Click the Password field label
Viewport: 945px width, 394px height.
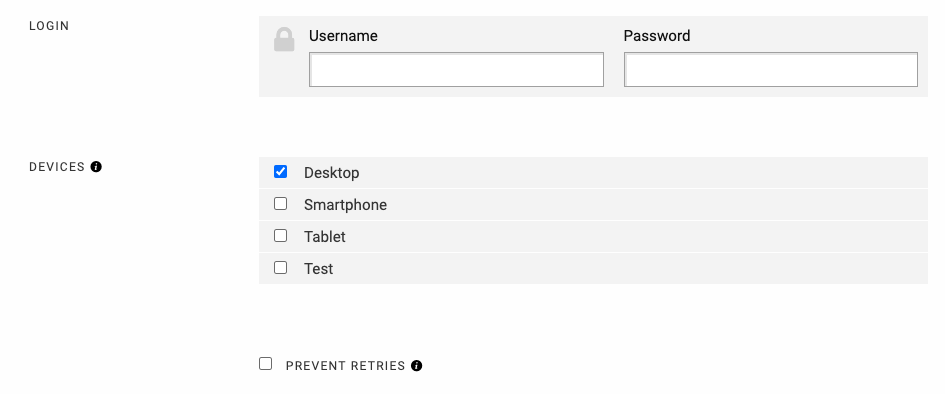(657, 36)
